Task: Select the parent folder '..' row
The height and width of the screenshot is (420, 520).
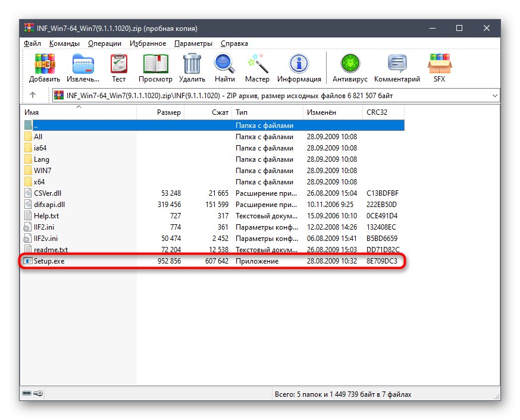Action: [x=214, y=126]
